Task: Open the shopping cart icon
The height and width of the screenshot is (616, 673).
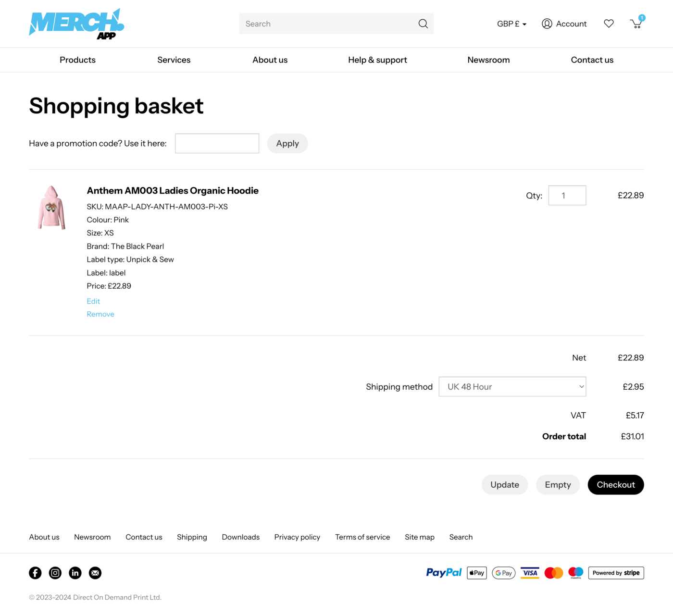Action: pos(636,24)
